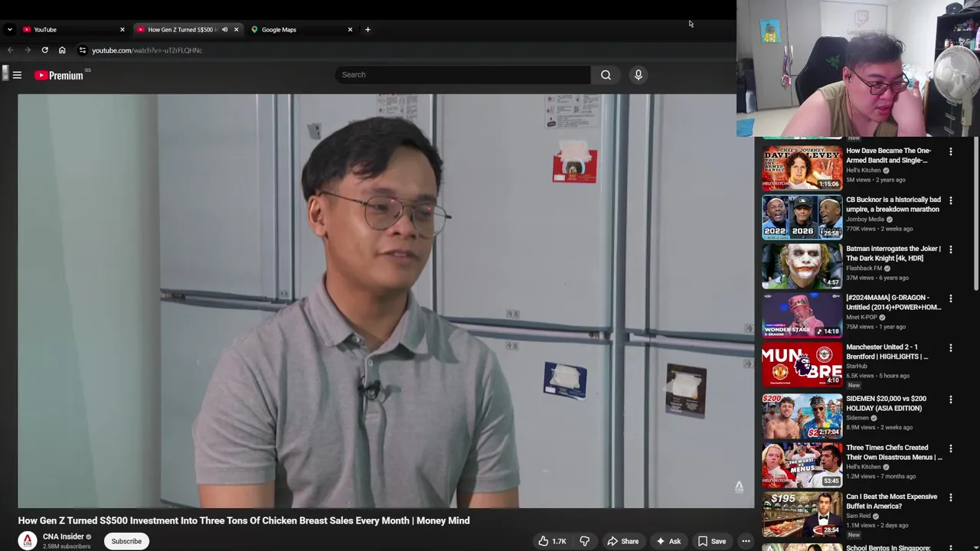This screenshot has height=551, width=980.
Task: Open options menu for Three Times Chefs video
Action: coord(951,448)
